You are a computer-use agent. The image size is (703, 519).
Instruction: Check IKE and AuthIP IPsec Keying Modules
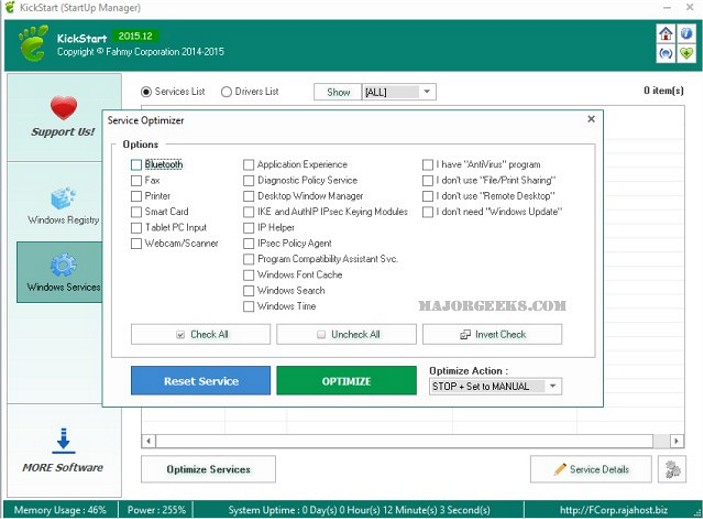(248, 212)
